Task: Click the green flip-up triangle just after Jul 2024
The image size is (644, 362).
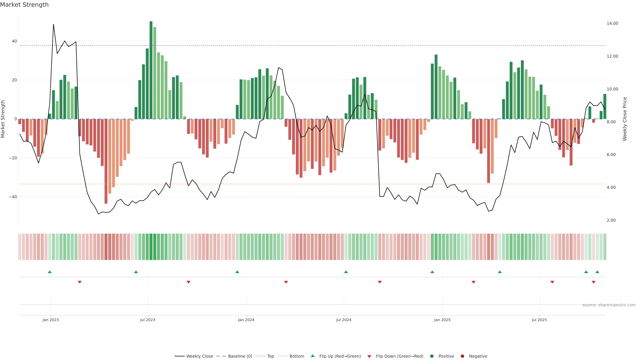Action: 346,272
